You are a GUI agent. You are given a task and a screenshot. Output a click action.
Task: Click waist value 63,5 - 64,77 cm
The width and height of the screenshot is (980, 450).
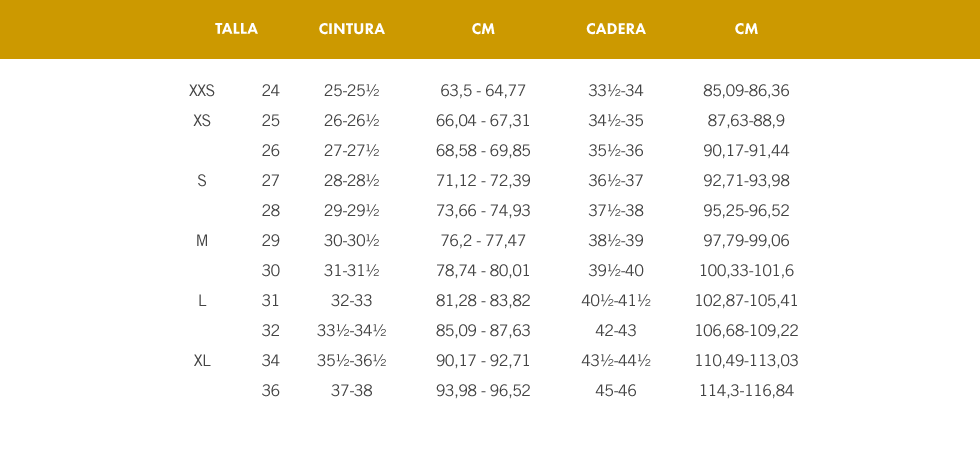483,91
